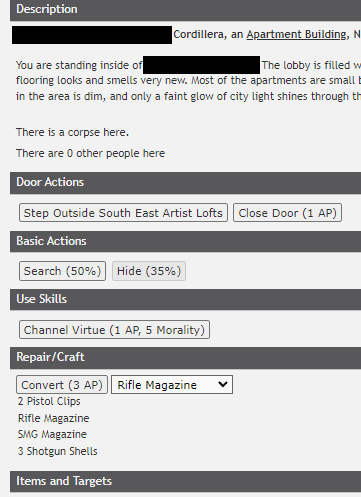Image resolution: width=361 pixels, height=497 pixels.
Task: Collapse the Door Actions section header
Action: [x=185, y=183]
